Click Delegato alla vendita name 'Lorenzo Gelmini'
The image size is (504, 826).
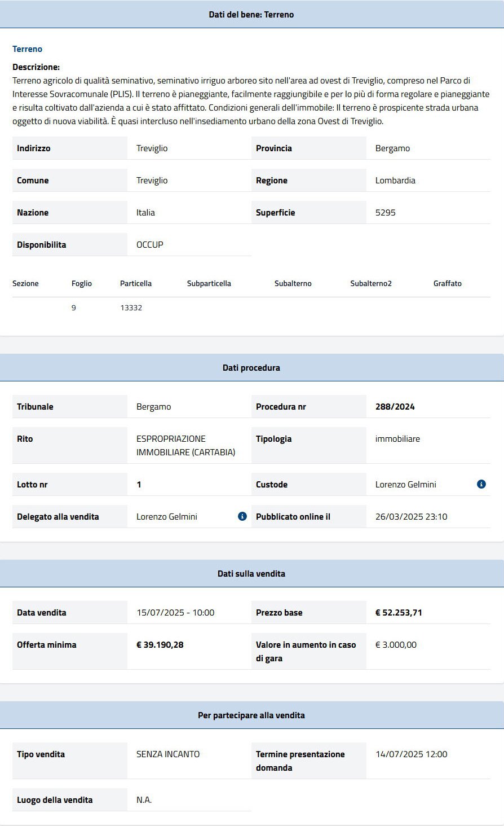coord(167,517)
